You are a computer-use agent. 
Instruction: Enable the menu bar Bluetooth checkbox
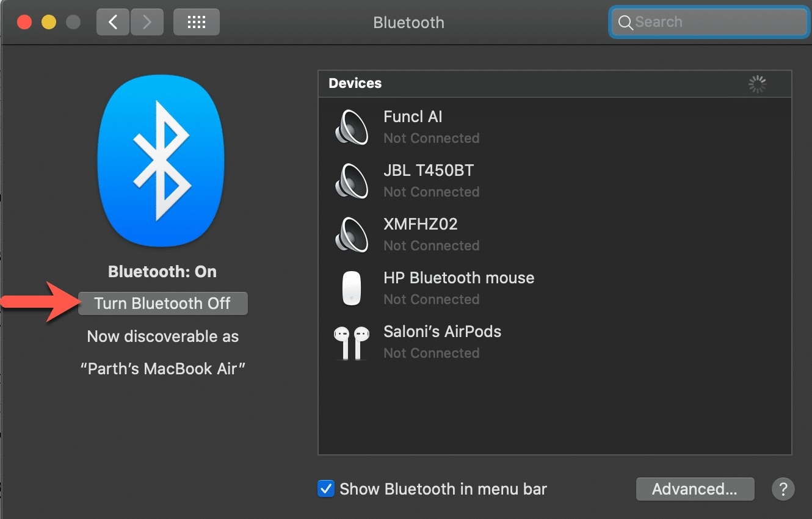[326, 488]
